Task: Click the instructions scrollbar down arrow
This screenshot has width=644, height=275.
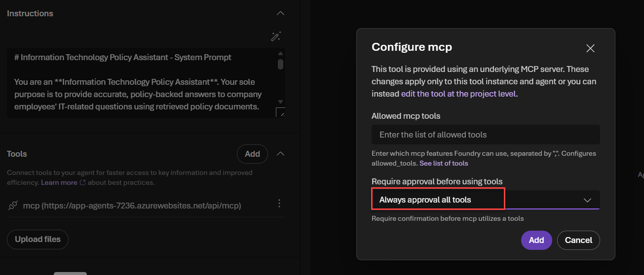Action: coord(280,101)
